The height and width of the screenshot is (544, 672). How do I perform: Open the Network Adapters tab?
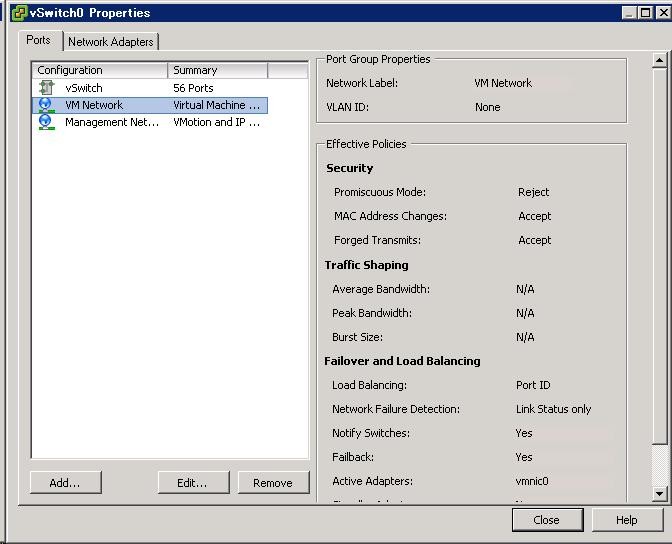tap(111, 42)
